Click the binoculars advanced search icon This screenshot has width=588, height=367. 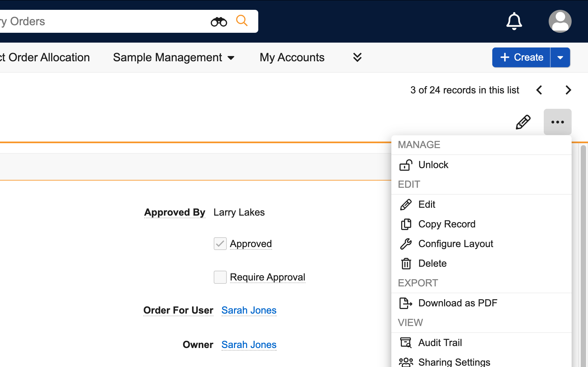(219, 22)
